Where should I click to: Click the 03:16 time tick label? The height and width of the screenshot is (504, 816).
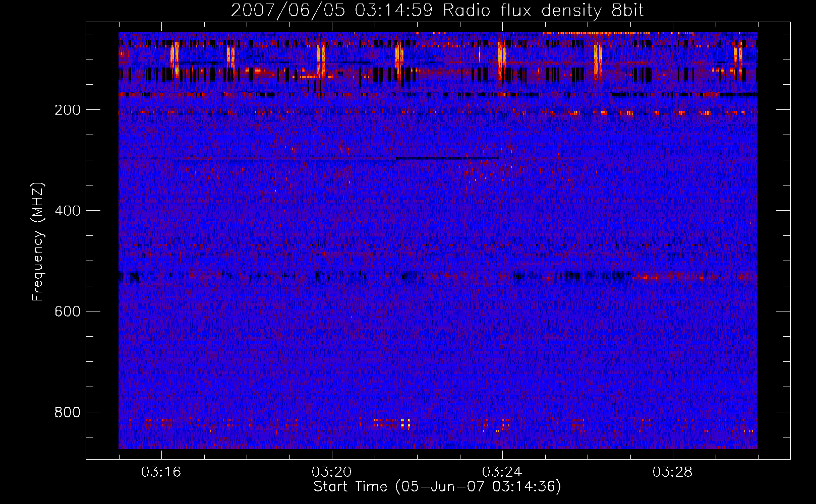tap(161, 472)
